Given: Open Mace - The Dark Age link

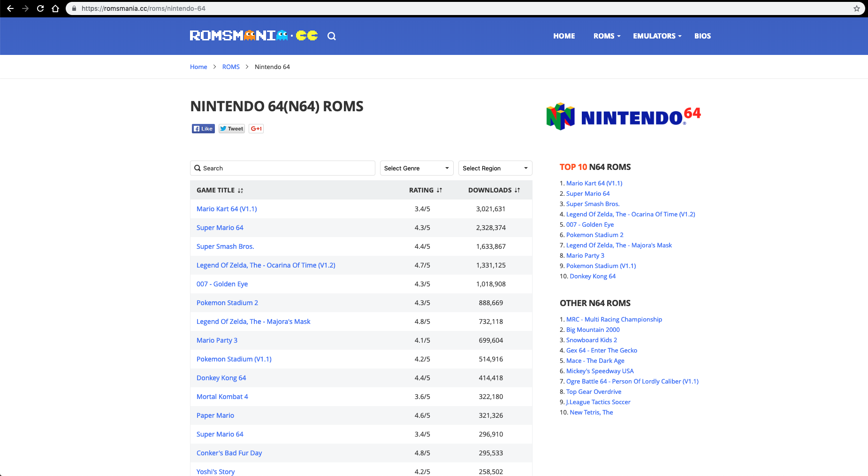Looking at the screenshot, I should click(x=595, y=361).
